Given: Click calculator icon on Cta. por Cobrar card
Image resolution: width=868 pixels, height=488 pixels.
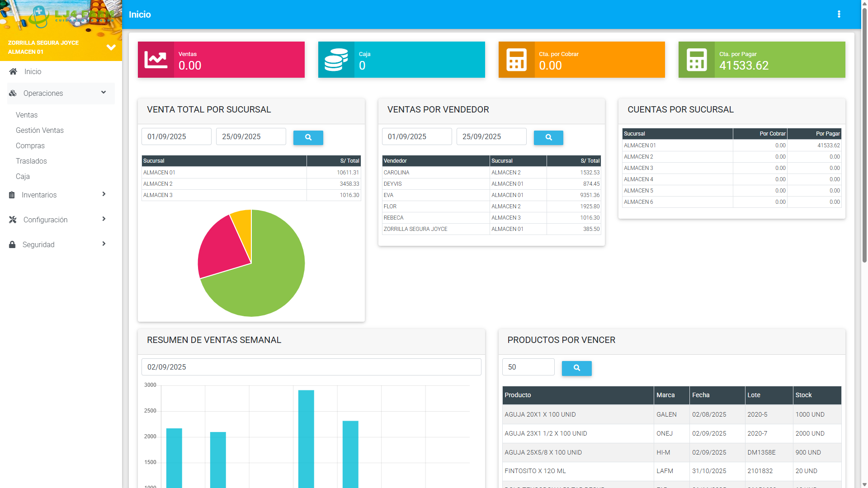Looking at the screenshot, I should 516,60.
